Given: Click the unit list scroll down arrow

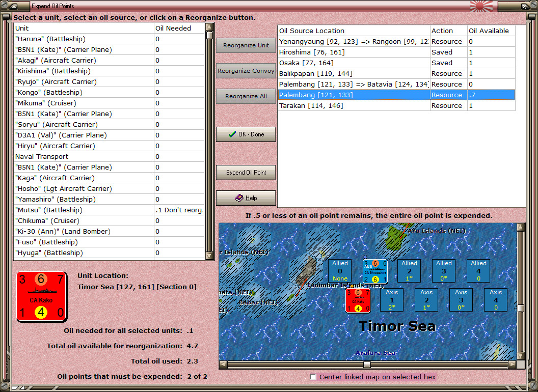Looking at the screenshot, I should (x=209, y=256).
